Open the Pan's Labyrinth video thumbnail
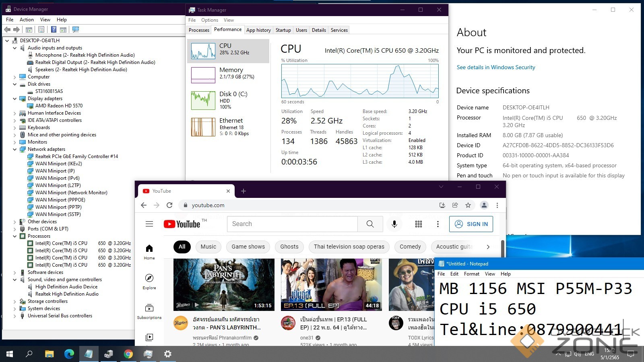644x362 pixels. click(x=224, y=285)
